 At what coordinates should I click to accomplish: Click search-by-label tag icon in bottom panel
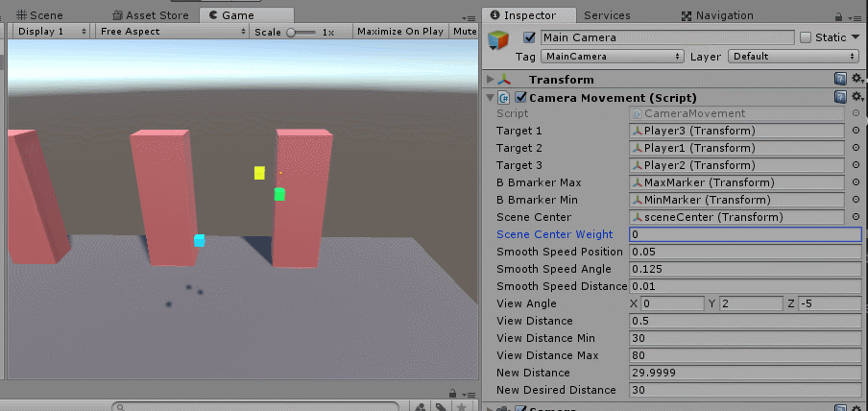[441, 406]
